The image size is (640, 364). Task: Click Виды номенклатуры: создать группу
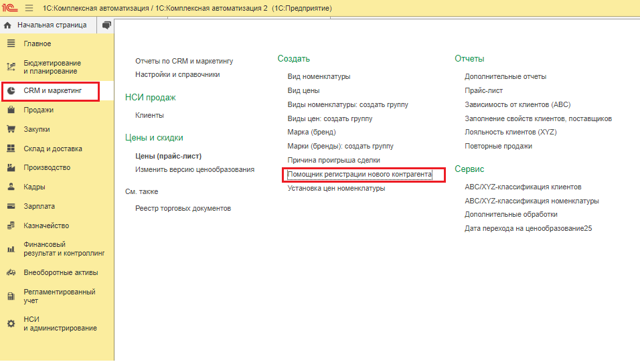click(347, 104)
